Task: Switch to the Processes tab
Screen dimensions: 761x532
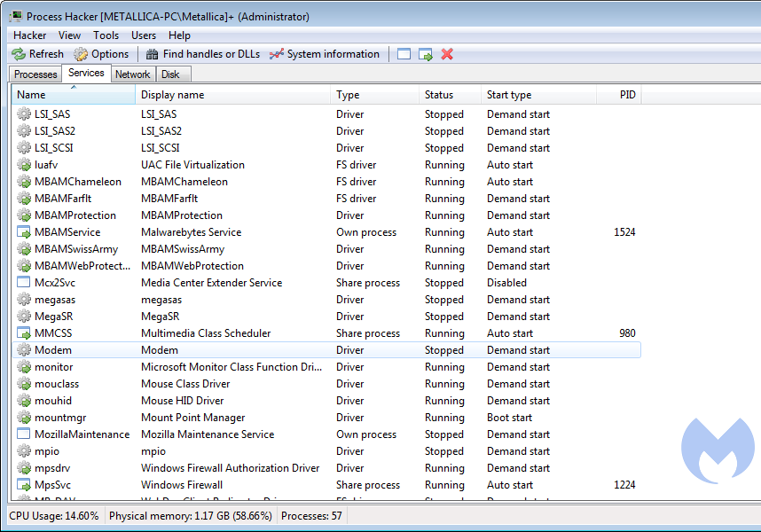Action: tap(35, 74)
